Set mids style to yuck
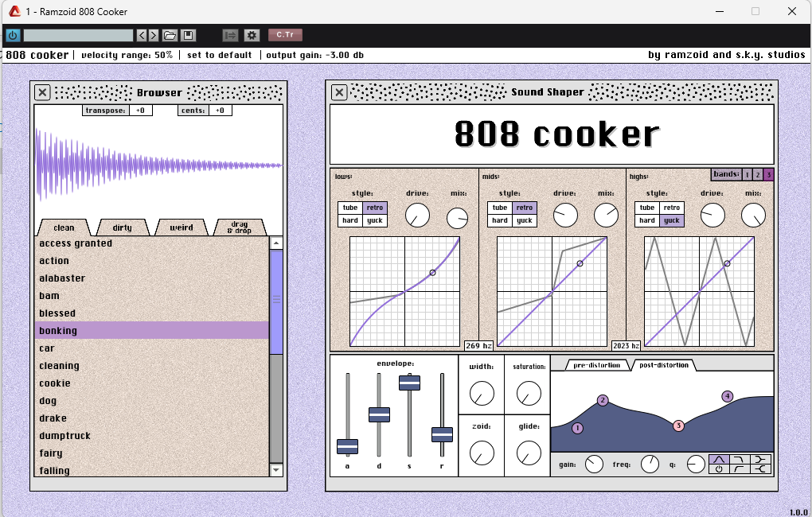The width and height of the screenshot is (812, 517). pos(525,220)
